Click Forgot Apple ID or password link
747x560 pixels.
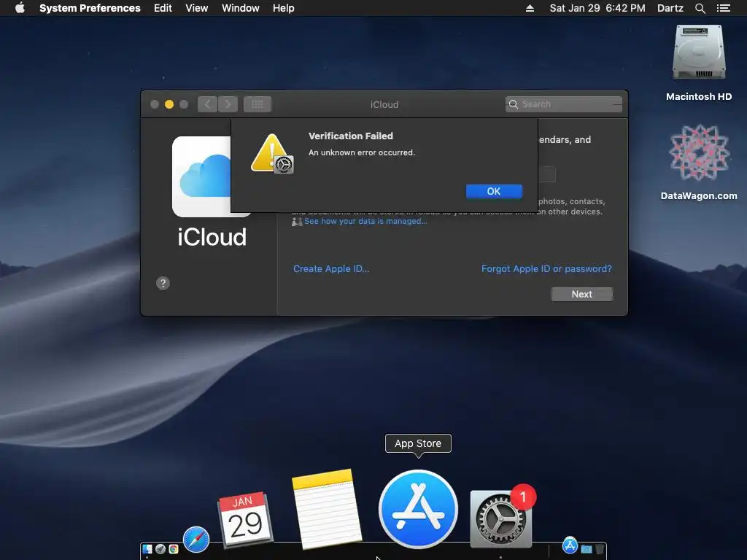pyautogui.click(x=546, y=268)
